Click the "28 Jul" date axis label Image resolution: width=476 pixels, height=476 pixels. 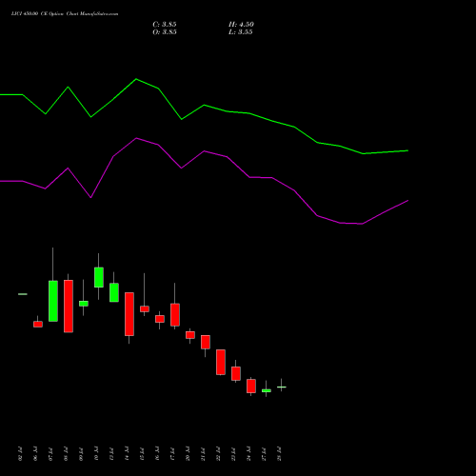point(279,454)
